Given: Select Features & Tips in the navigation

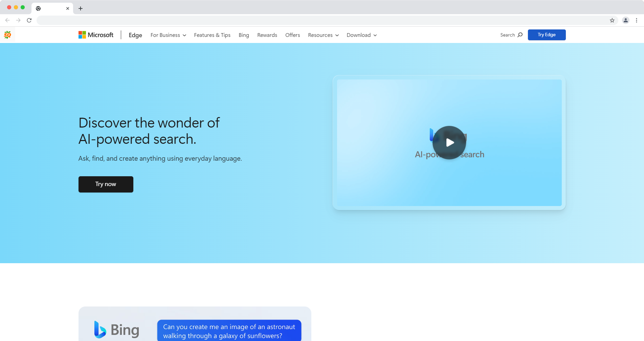Looking at the screenshot, I should (212, 35).
